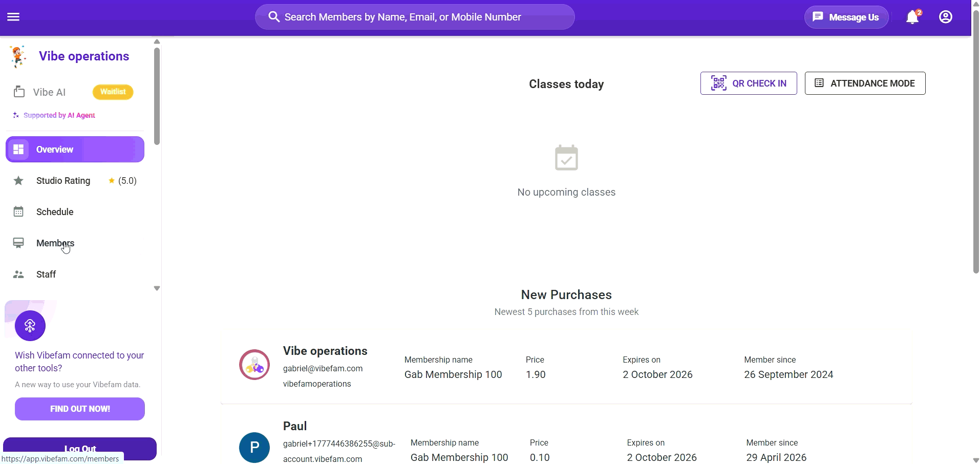Click the Overview dashboard icon
980x464 pixels.
[x=18, y=150]
